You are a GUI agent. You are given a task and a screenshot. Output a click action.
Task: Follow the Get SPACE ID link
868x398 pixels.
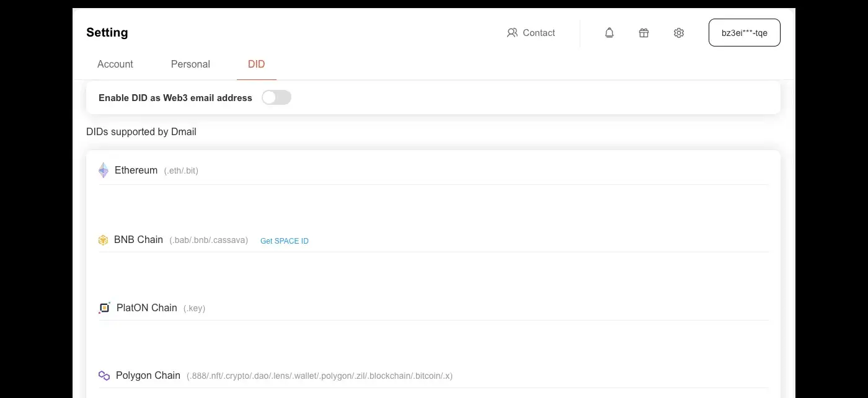(284, 241)
